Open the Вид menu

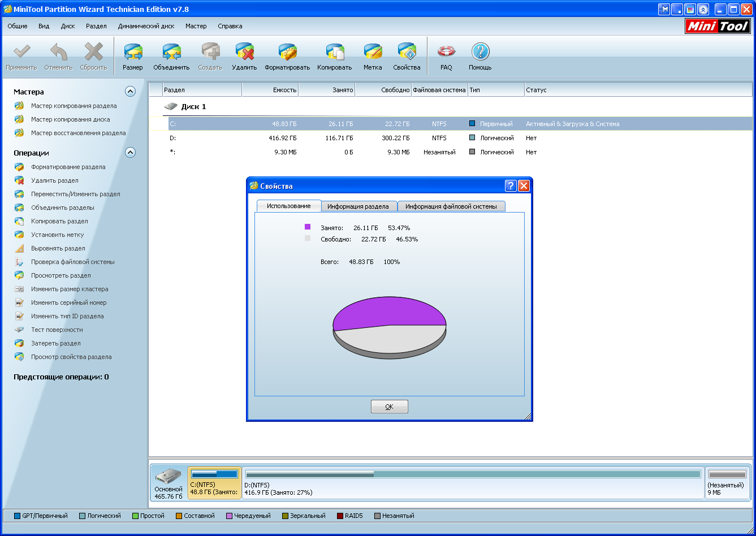click(x=44, y=26)
